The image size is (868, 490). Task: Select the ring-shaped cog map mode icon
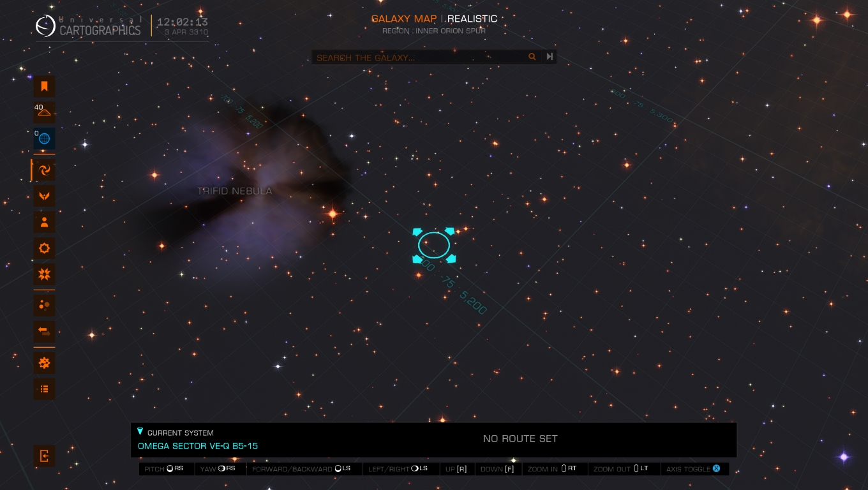pos(44,248)
